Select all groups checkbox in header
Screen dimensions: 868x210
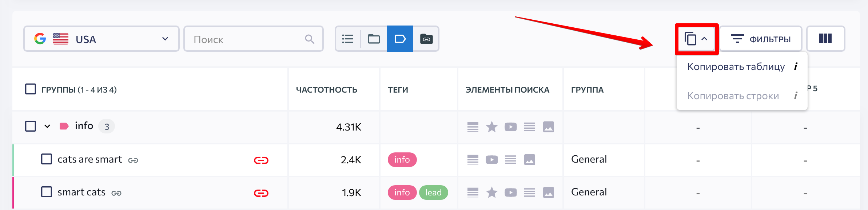31,89
